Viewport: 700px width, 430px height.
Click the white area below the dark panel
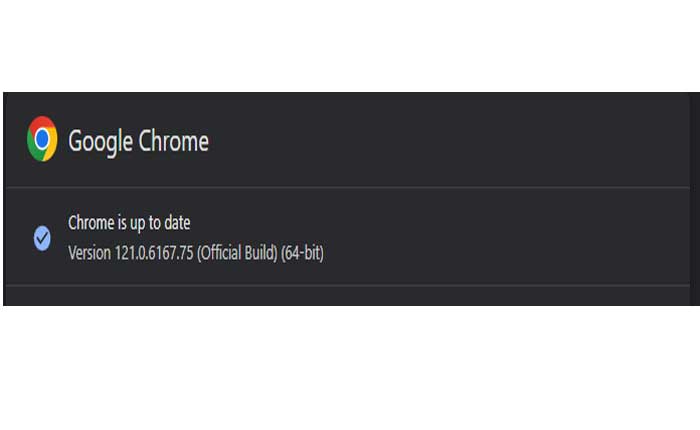click(x=350, y=370)
